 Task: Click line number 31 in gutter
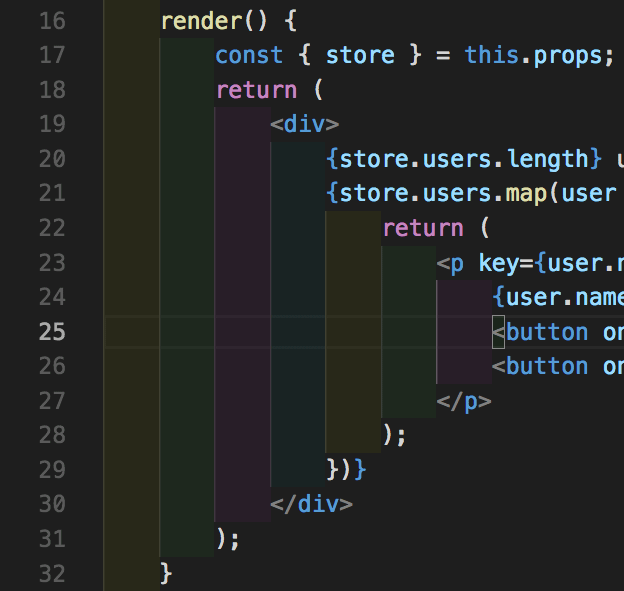tap(52, 539)
